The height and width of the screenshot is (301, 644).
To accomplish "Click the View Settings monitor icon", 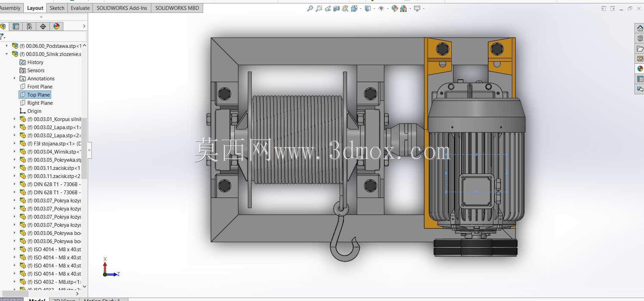I will [x=417, y=8].
